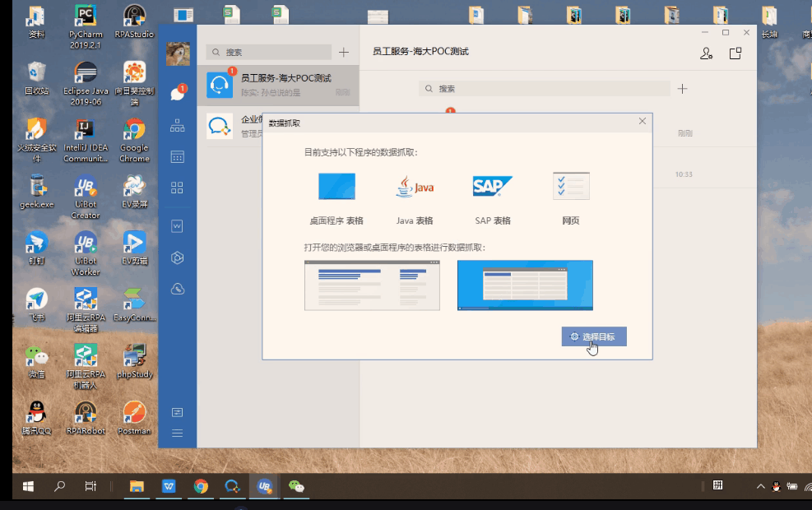This screenshot has height=510, width=812.
Task: Select the 桌面程序 表格 blue window icon
Action: click(x=336, y=187)
